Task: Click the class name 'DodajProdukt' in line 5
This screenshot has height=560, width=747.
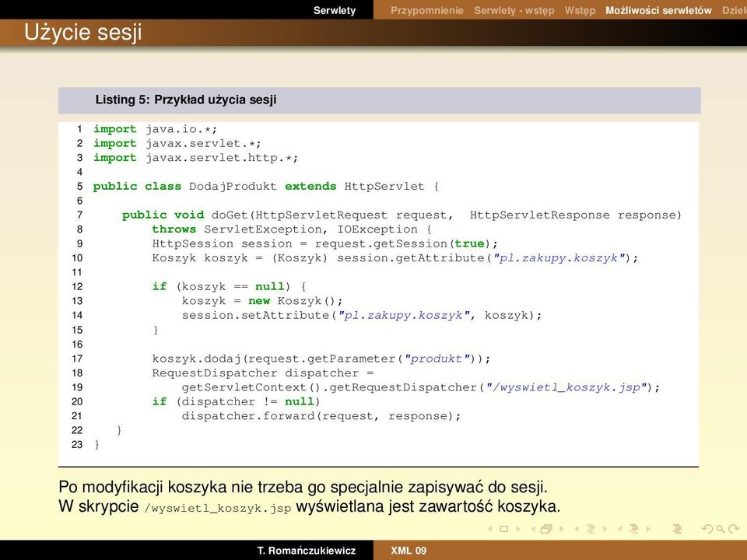Action: point(233,186)
